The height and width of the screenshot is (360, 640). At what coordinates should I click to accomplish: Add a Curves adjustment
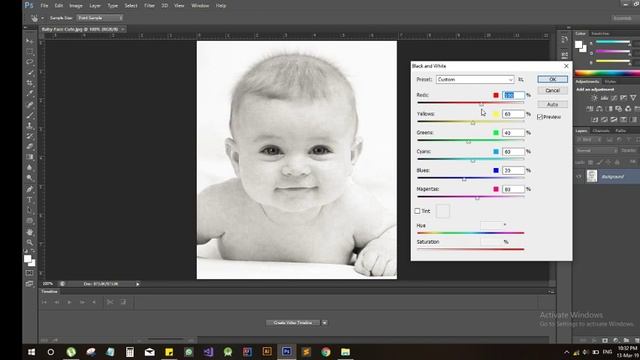click(614, 98)
